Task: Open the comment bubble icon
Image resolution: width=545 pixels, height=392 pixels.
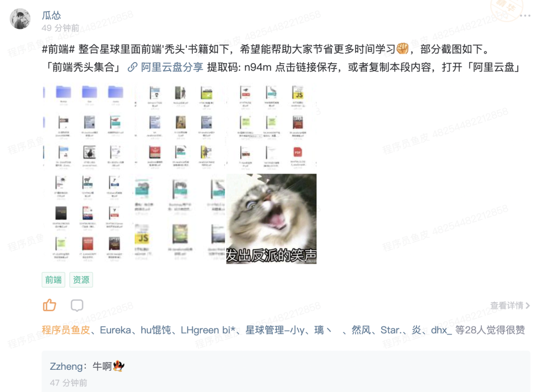Action: pyautogui.click(x=77, y=305)
